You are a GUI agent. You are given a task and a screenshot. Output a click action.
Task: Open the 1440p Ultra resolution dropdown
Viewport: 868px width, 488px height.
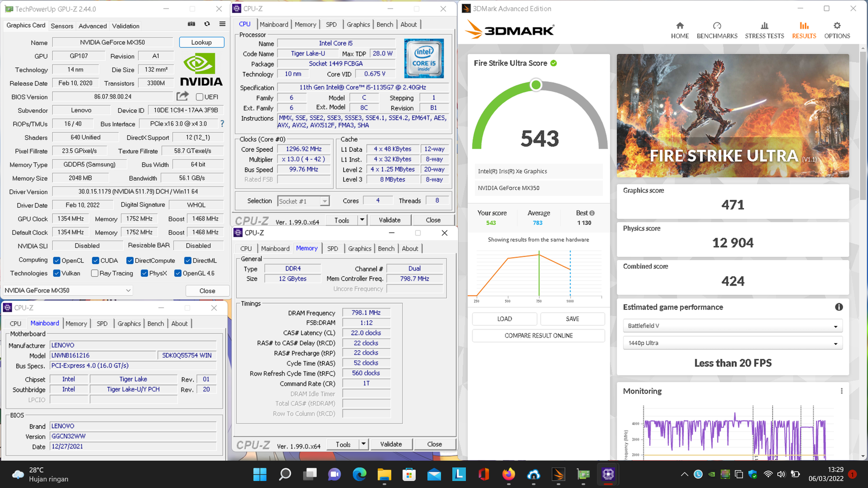click(x=732, y=343)
